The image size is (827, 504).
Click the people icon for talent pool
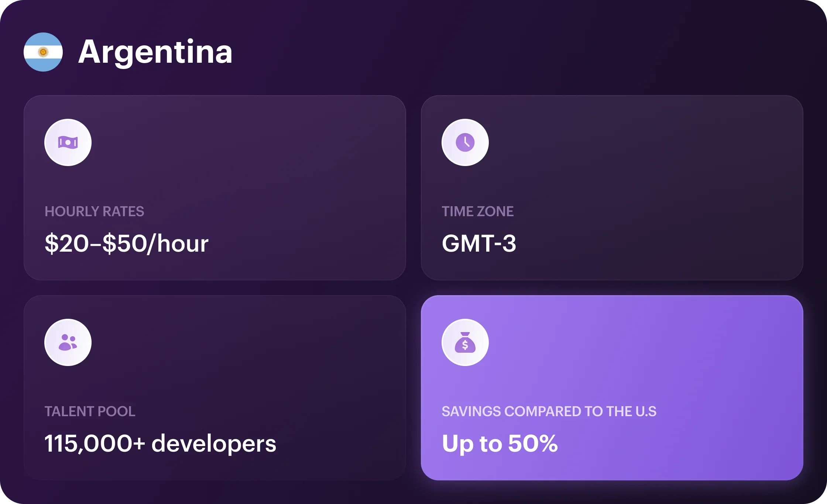click(x=68, y=342)
